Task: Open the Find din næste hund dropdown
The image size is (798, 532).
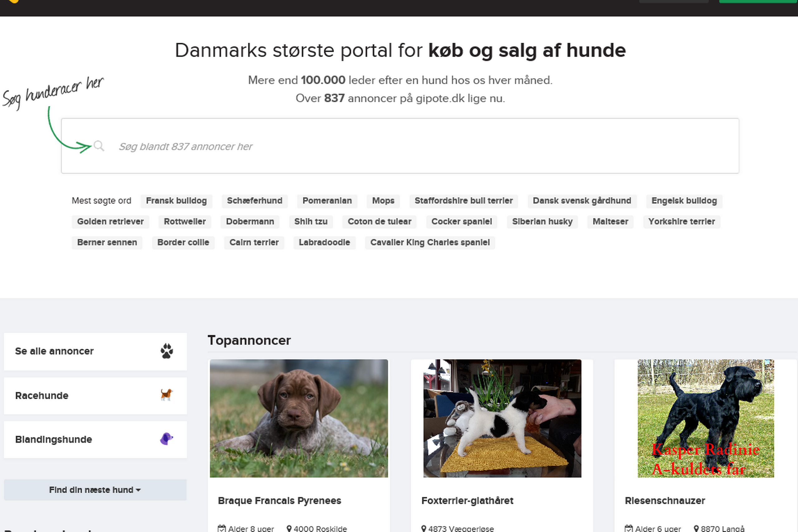Action: pos(95,490)
